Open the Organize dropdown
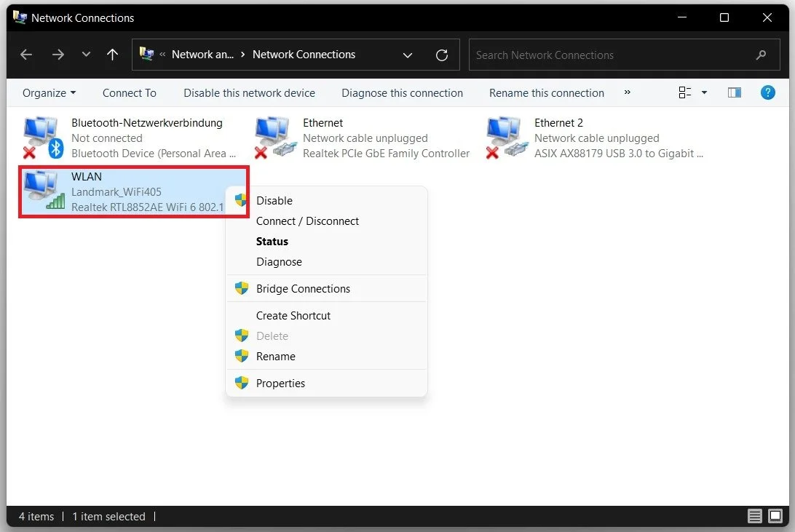 49,92
